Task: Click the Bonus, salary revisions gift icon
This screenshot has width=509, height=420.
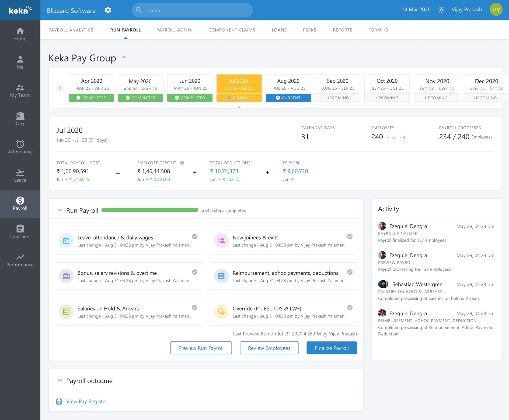Action: (x=66, y=276)
